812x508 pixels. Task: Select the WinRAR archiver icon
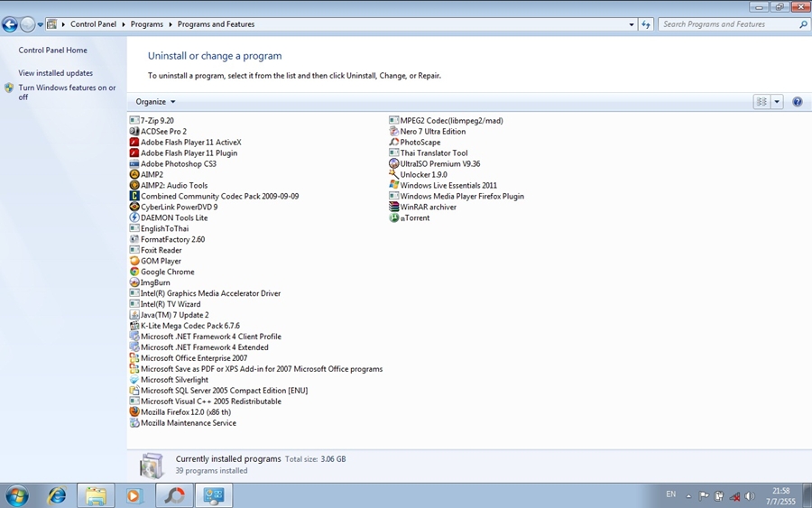393,207
